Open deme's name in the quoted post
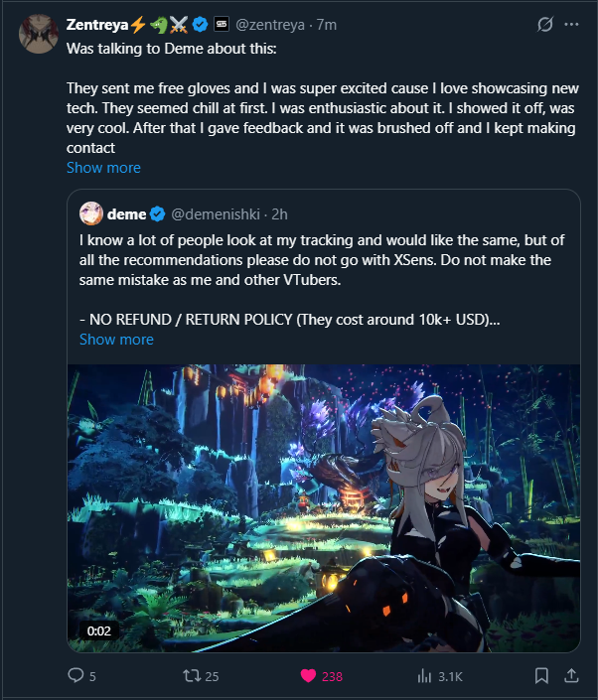598x700 pixels. [x=126, y=212]
